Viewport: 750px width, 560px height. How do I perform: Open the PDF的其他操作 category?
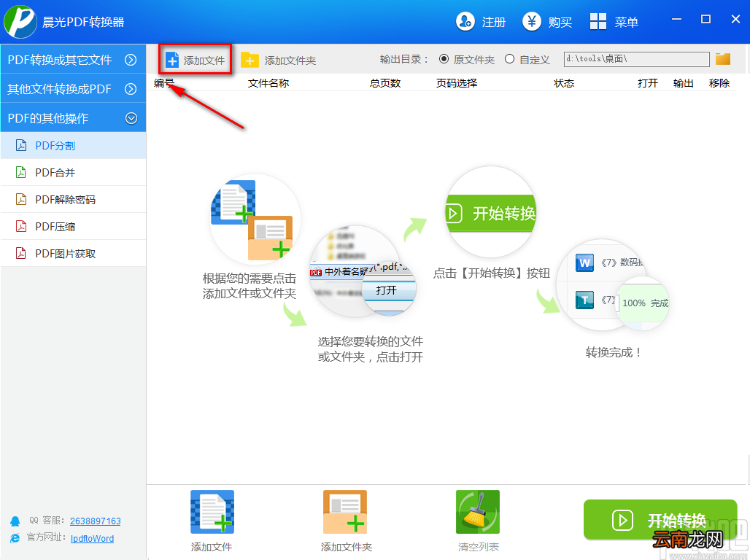[73, 117]
